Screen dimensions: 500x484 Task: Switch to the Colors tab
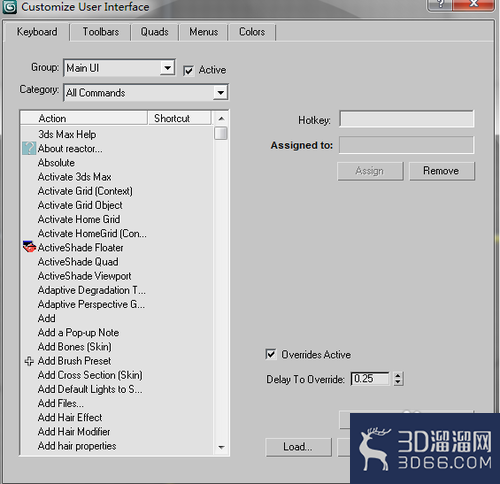(x=252, y=32)
